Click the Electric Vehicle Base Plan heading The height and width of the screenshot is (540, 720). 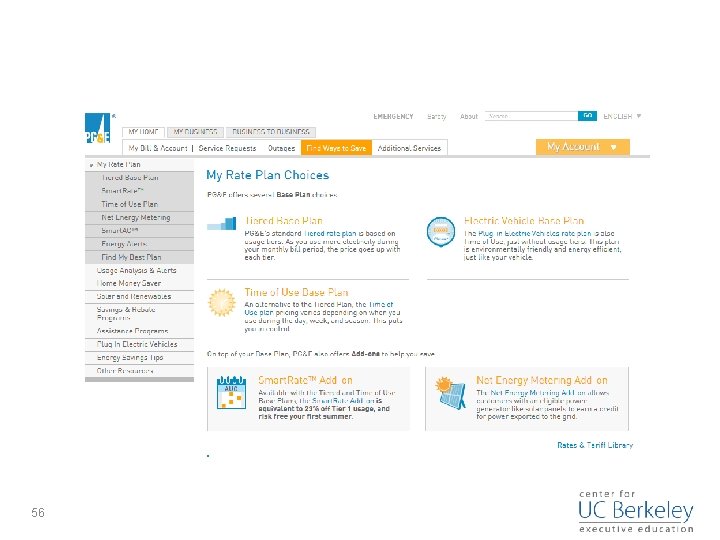tap(524, 220)
